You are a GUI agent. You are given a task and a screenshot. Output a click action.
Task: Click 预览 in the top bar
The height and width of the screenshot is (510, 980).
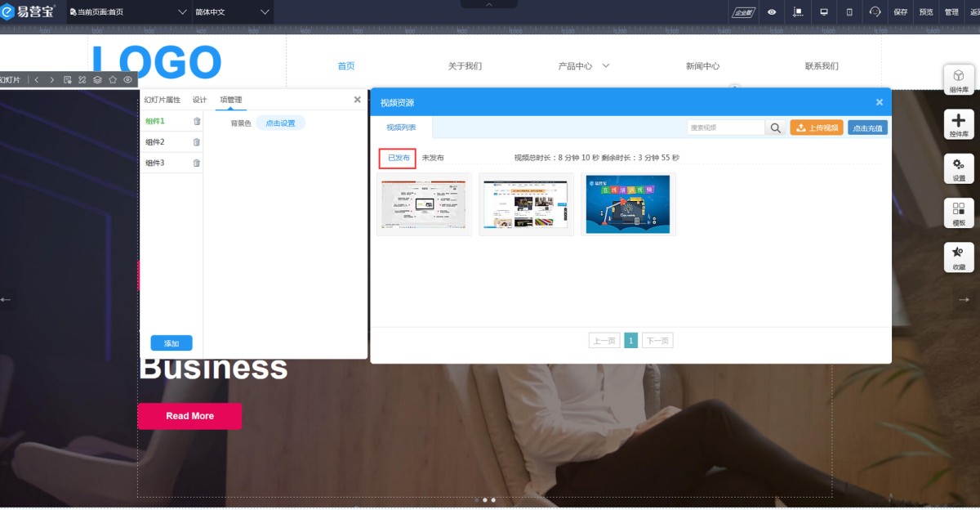click(926, 12)
